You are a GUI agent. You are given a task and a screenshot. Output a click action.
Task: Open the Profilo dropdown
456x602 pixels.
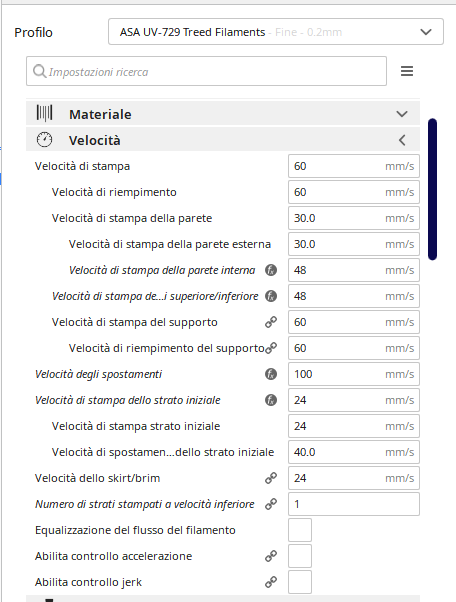276,31
